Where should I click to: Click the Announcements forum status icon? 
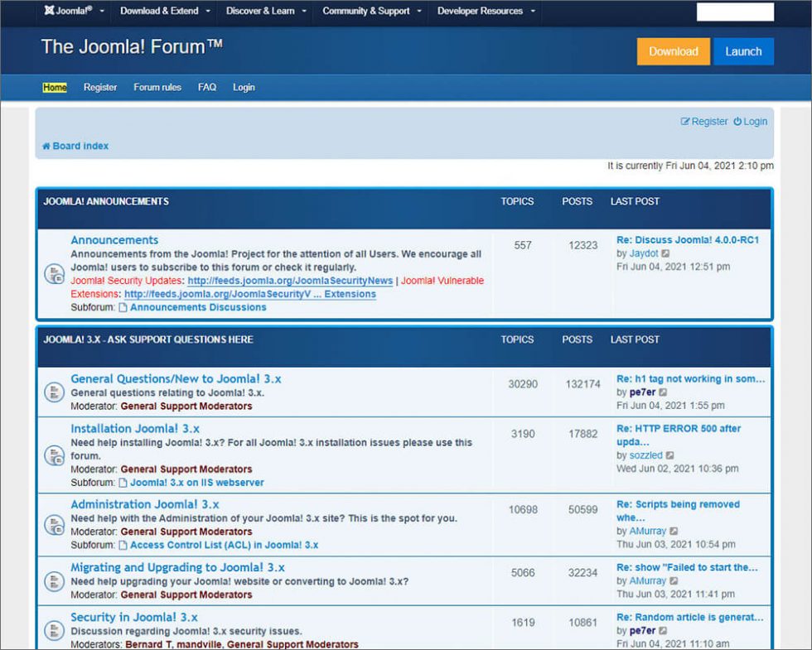pos(54,273)
